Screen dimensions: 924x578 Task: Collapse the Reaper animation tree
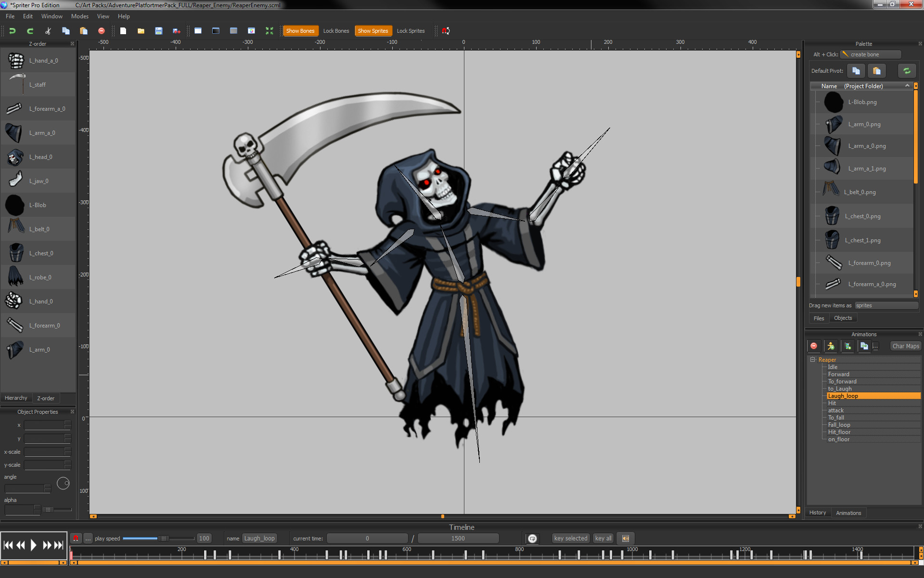[813, 359]
